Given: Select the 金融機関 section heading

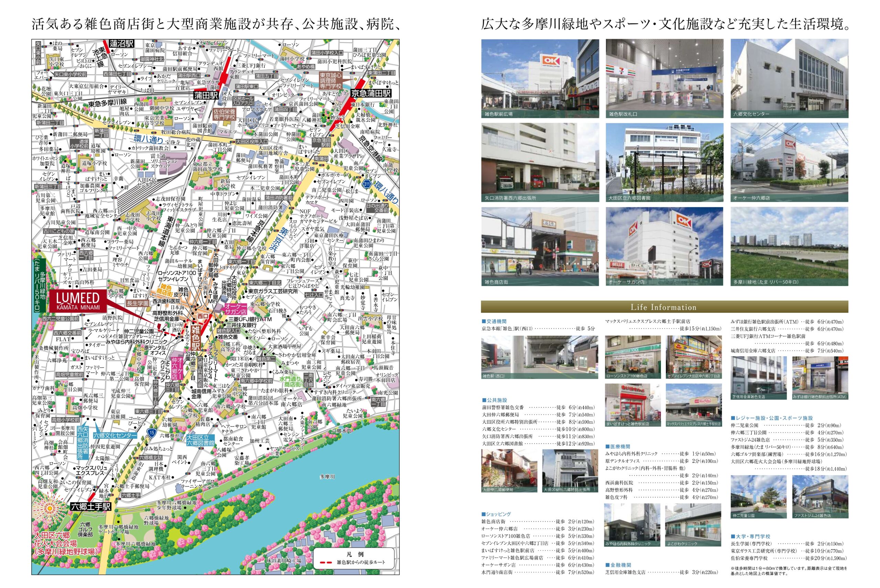Looking at the screenshot, I should click(x=618, y=565).
